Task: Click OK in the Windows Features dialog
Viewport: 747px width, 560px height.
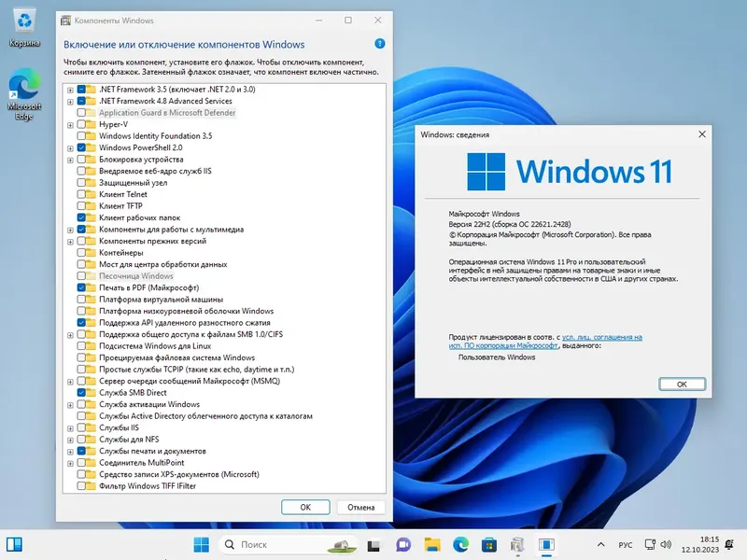Action: pos(305,507)
